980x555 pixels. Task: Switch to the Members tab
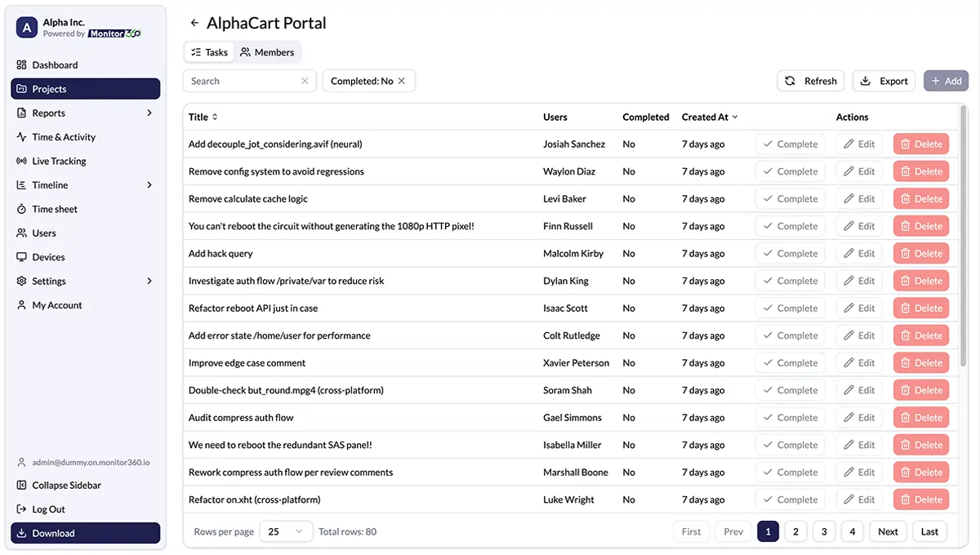(268, 51)
